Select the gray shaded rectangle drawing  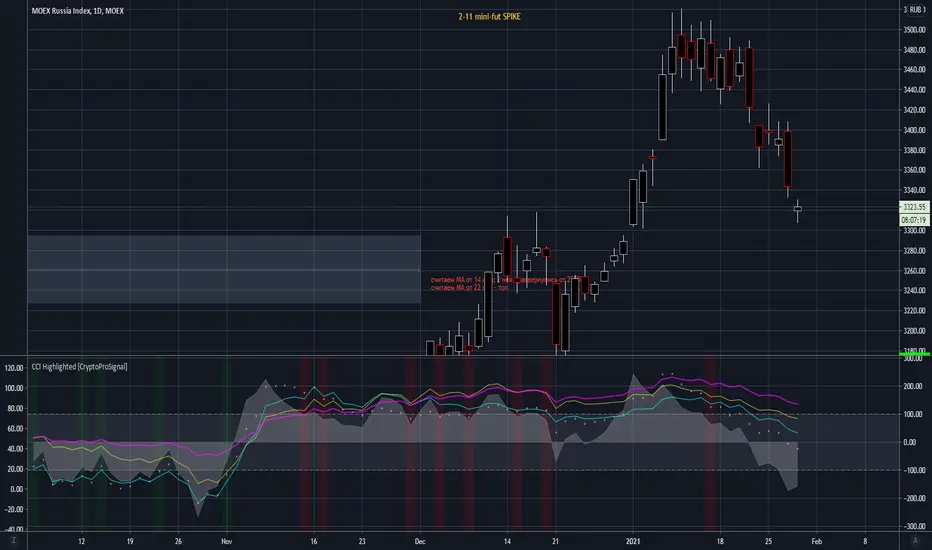click(x=224, y=269)
